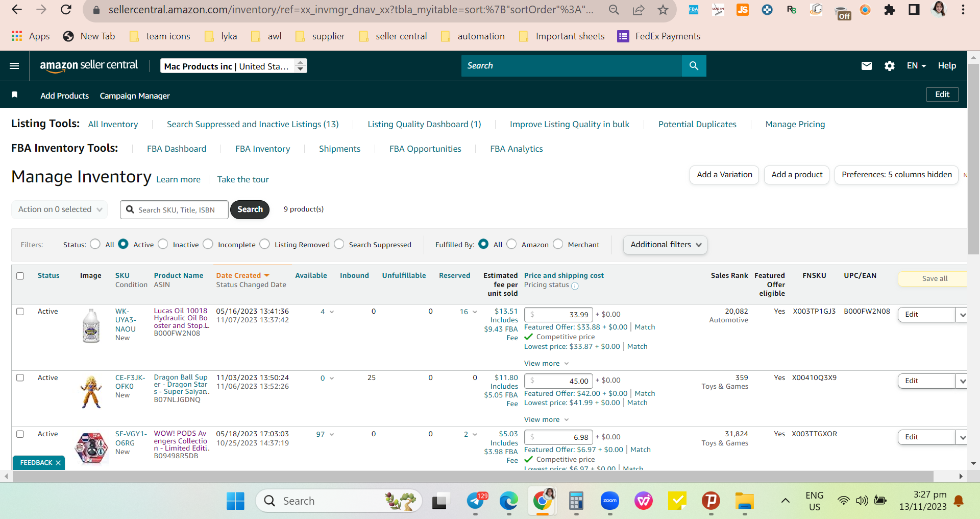Select Fulfilled By Amazon radio button
This screenshot has width=980, height=519.
pyautogui.click(x=511, y=244)
